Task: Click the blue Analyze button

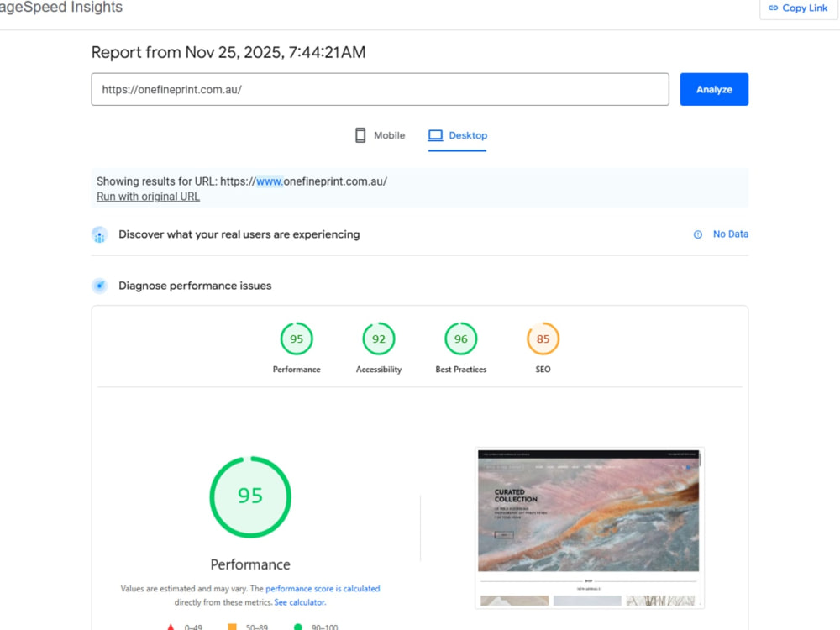Action: click(x=714, y=90)
